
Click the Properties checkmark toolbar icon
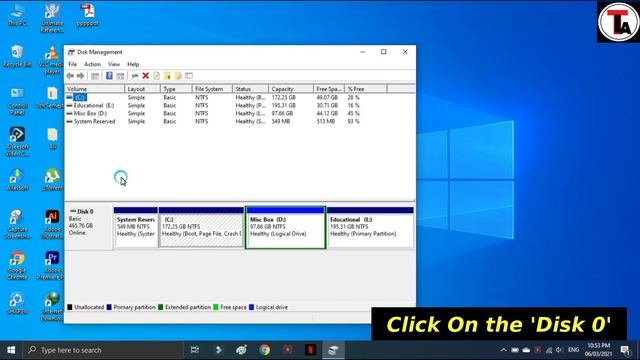click(x=156, y=76)
